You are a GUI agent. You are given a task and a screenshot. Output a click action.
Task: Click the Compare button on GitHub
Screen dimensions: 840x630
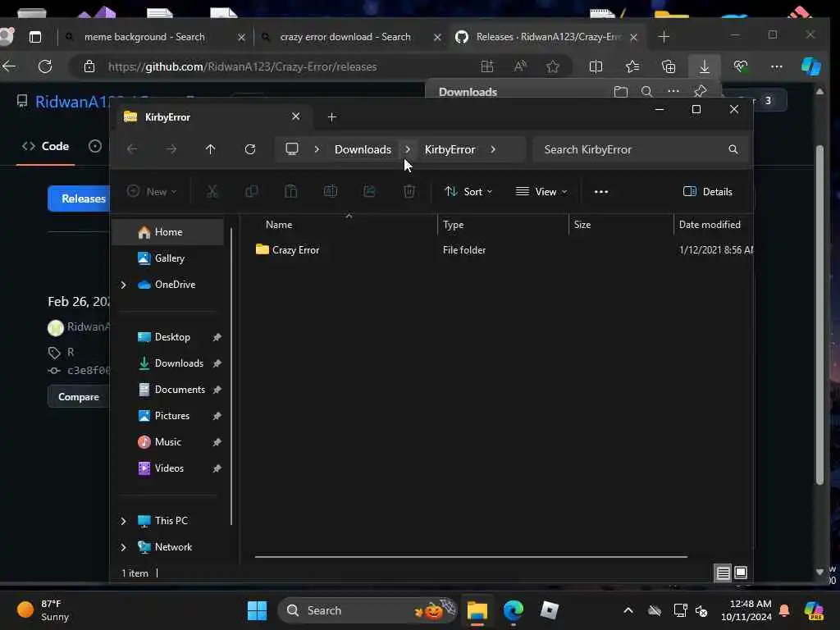[x=79, y=397]
